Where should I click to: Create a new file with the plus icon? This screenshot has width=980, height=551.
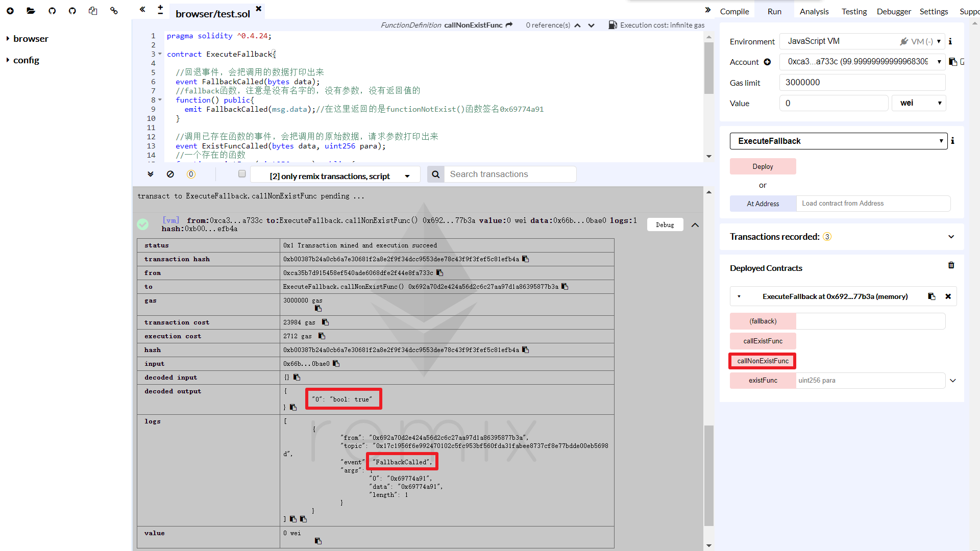[10, 11]
